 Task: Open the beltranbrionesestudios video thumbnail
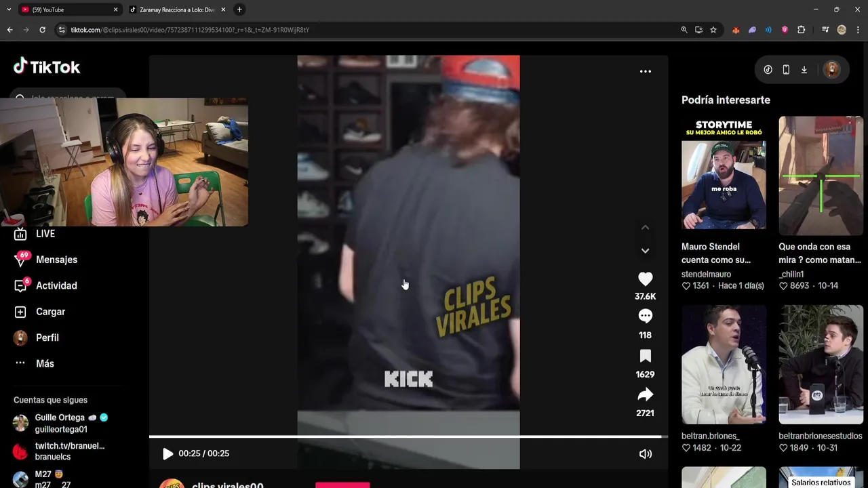tap(821, 365)
